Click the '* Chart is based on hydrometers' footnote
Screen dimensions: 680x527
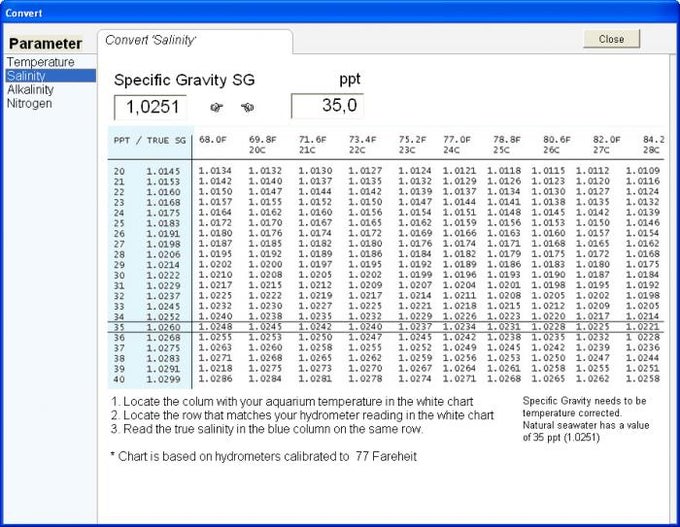pyautogui.click(x=264, y=457)
